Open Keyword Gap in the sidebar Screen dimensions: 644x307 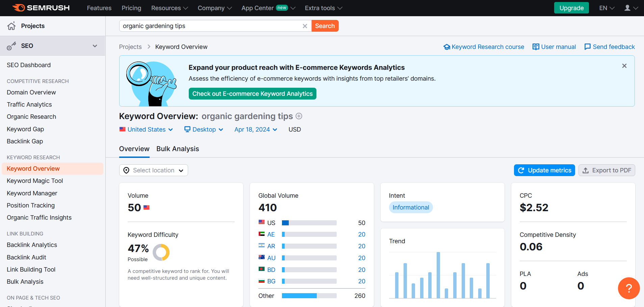coord(25,129)
